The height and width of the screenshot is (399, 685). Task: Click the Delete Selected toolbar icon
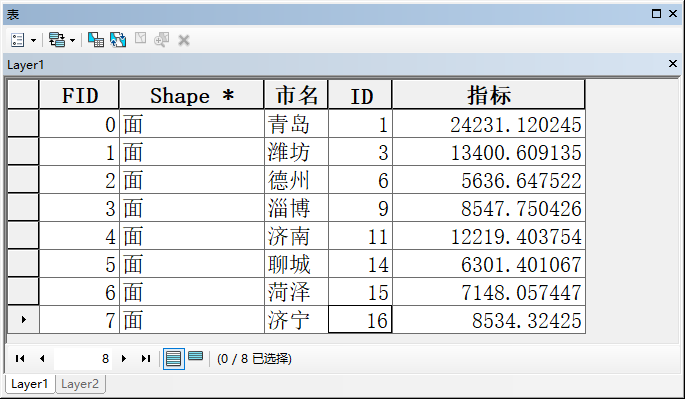(x=184, y=41)
